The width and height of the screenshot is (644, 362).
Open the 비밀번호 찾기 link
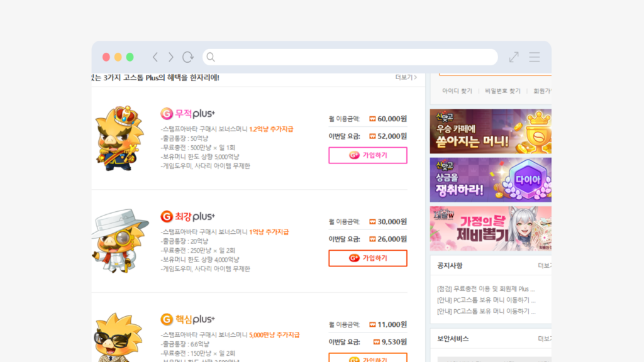(x=502, y=91)
